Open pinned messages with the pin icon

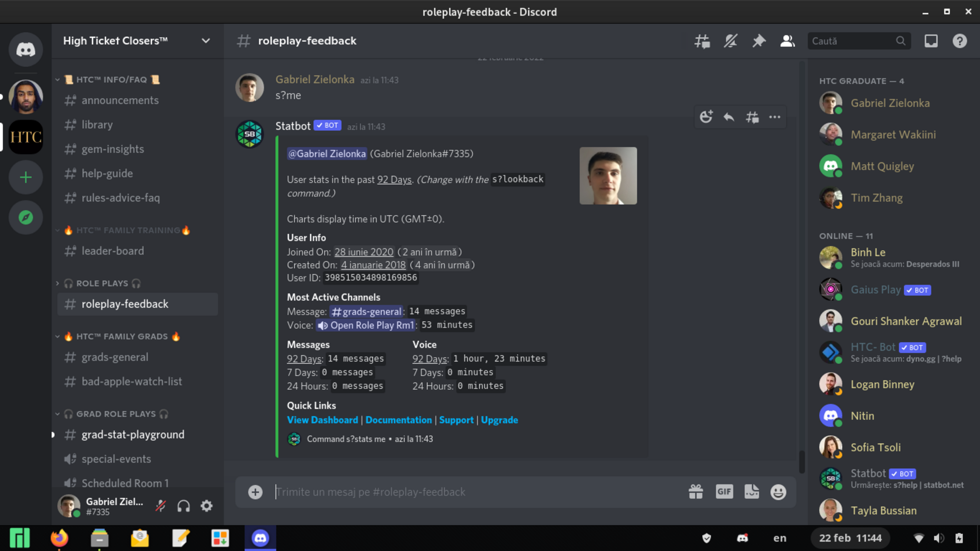pyautogui.click(x=759, y=41)
